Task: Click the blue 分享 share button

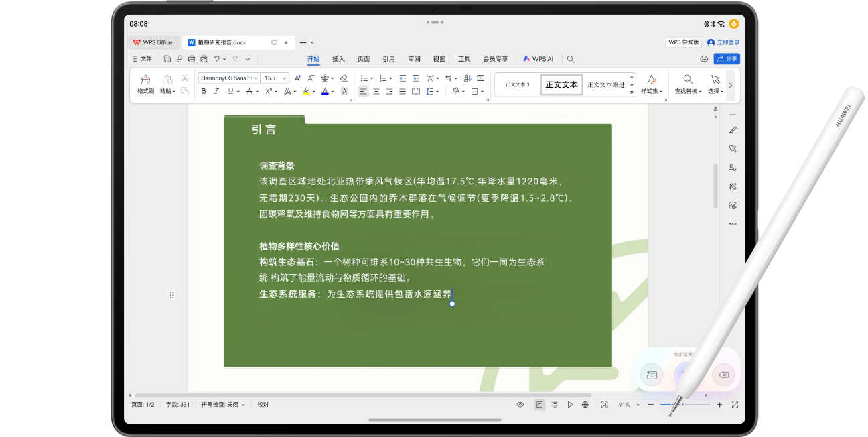Action: 726,58
